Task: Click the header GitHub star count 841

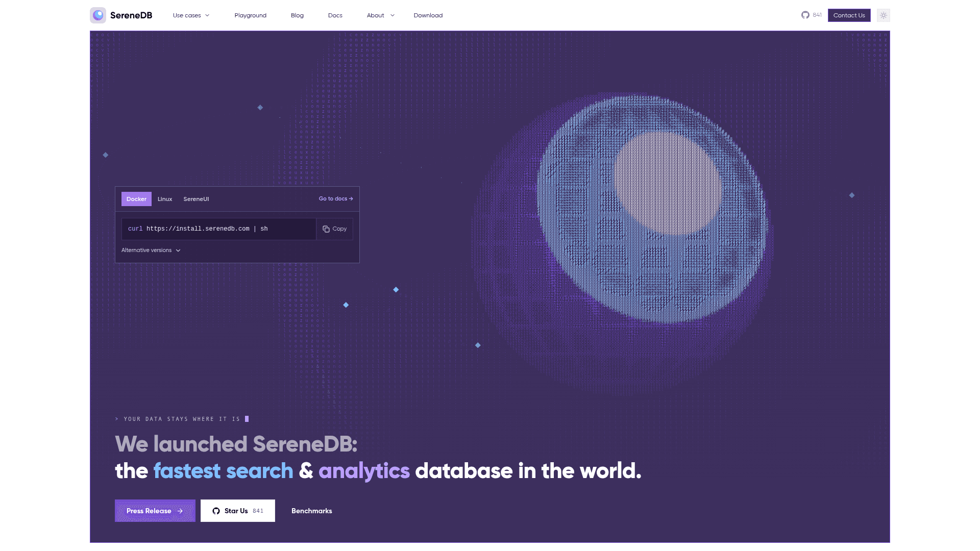Action: [x=817, y=15]
